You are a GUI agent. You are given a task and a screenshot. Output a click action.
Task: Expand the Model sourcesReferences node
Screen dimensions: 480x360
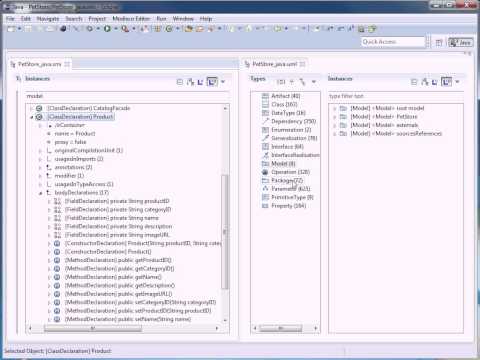[x=334, y=134]
